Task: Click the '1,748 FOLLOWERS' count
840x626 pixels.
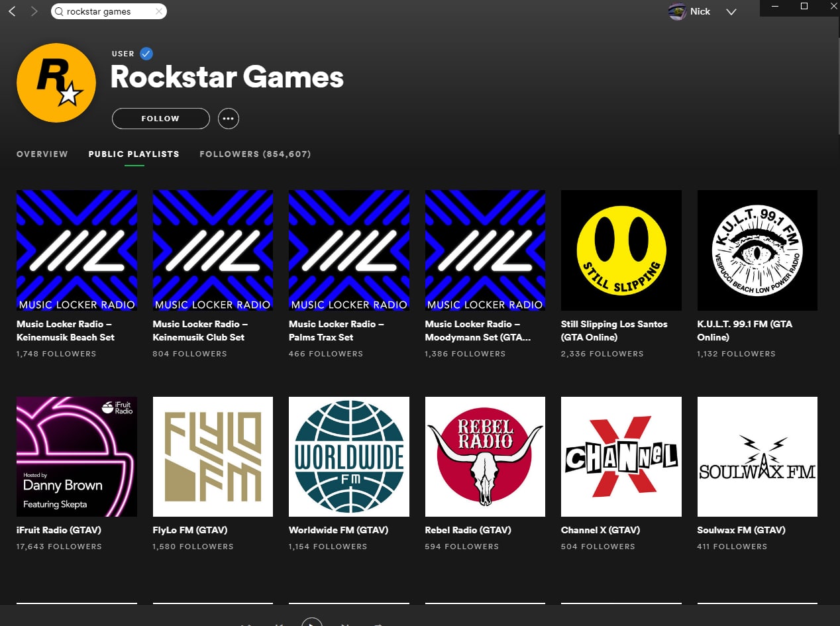Action: (56, 354)
